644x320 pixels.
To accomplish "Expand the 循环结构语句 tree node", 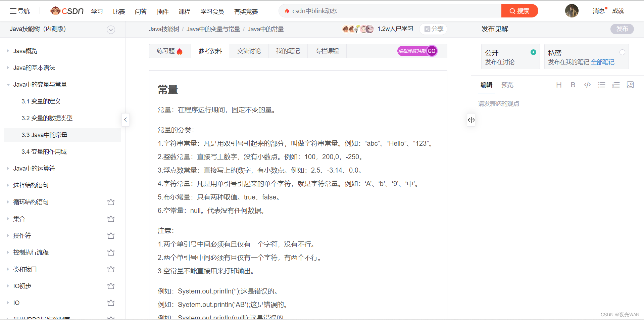I will click(8, 202).
